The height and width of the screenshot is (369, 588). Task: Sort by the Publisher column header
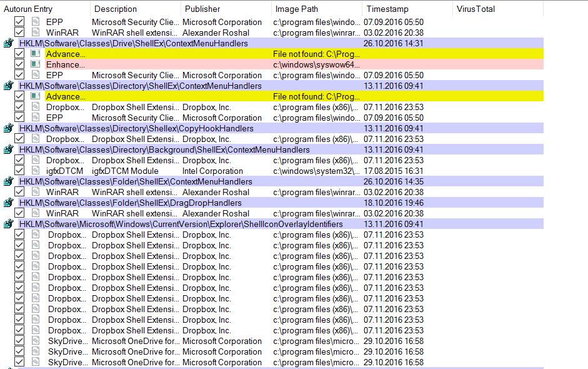click(226, 9)
